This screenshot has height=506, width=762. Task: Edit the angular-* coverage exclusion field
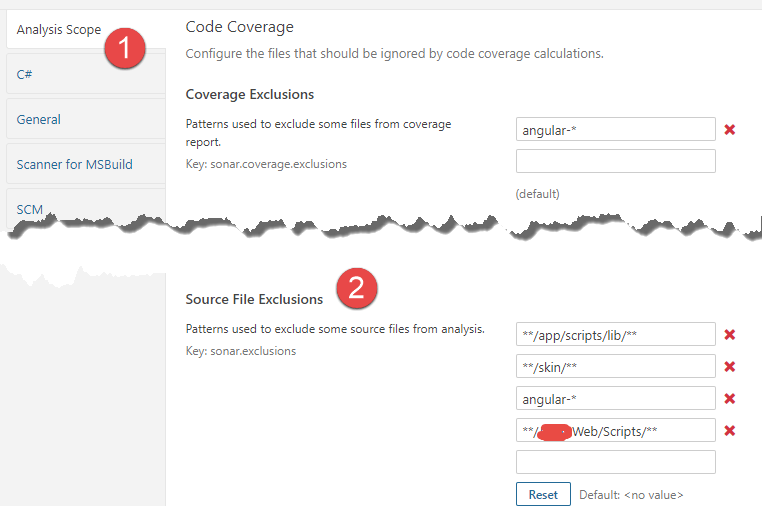(616, 129)
